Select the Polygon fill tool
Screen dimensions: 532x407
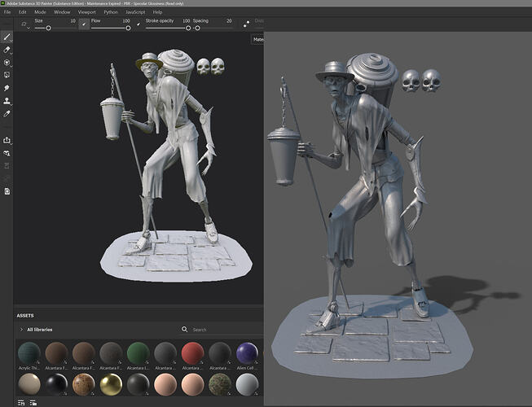click(7, 75)
